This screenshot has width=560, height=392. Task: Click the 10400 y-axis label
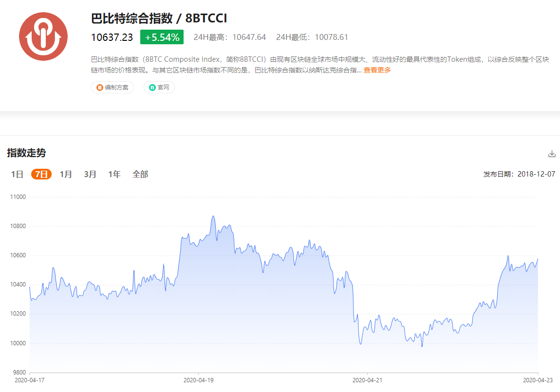click(x=18, y=285)
